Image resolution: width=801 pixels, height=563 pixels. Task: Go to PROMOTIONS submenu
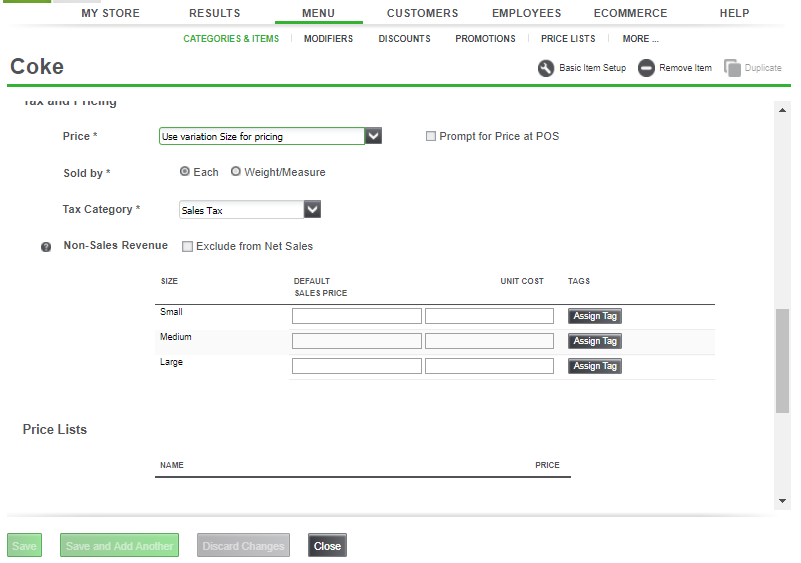485,39
